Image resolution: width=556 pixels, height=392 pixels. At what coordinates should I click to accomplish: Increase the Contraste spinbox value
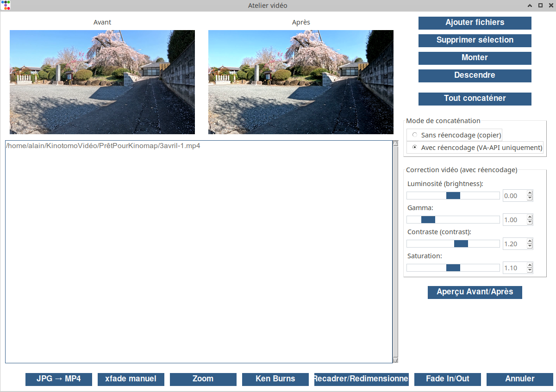pyautogui.click(x=530, y=241)
